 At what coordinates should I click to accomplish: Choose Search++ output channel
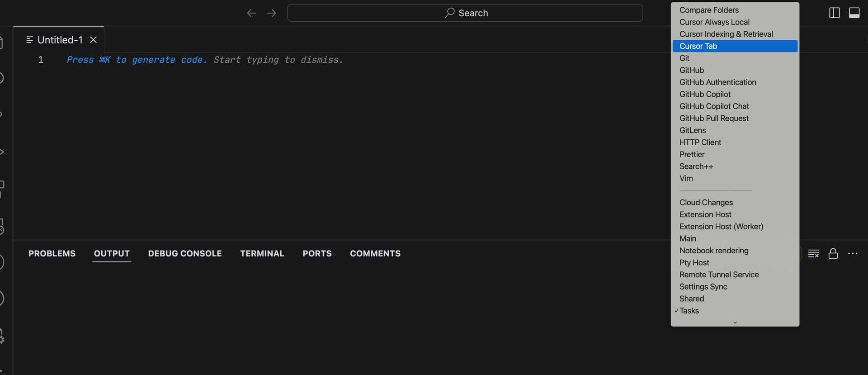pos(735,166)
